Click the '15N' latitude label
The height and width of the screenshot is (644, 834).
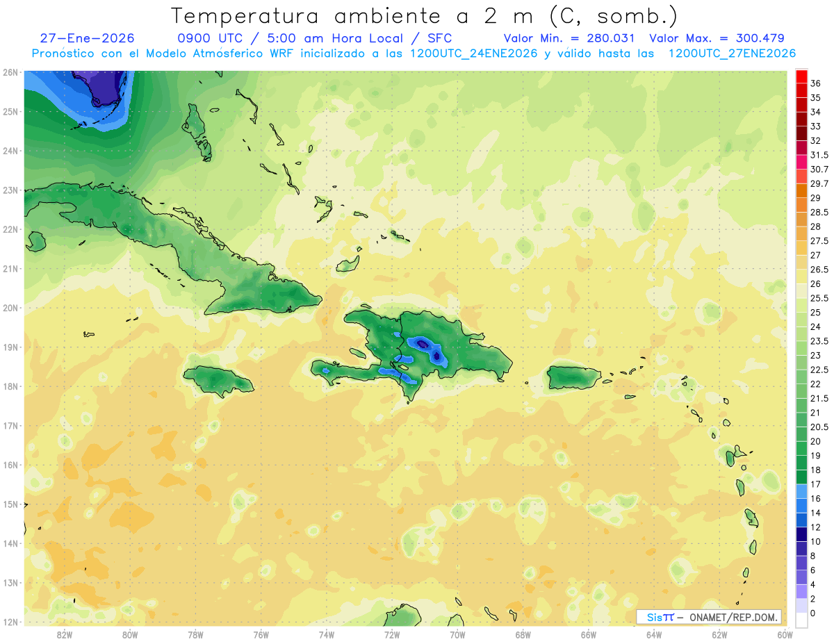click(x=10, y=504)
